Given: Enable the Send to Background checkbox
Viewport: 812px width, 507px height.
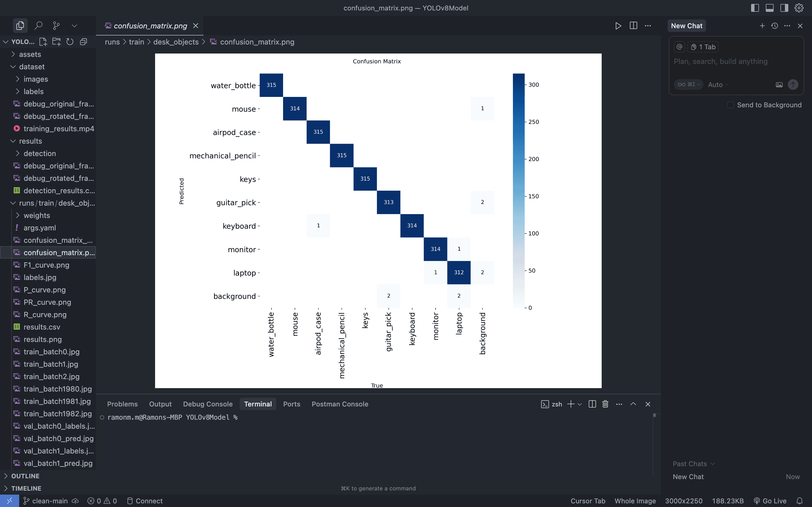Looking at the screenshot, I should point(731,105).
